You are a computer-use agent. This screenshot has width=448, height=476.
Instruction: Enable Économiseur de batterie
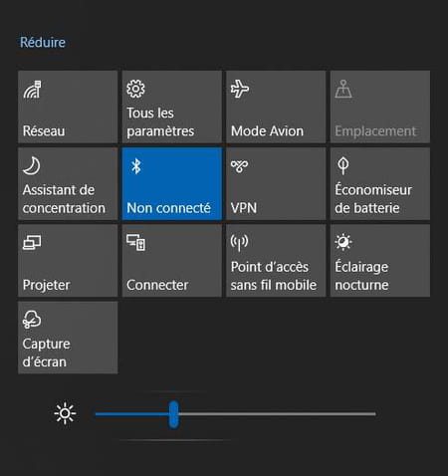tap(380, 183)
